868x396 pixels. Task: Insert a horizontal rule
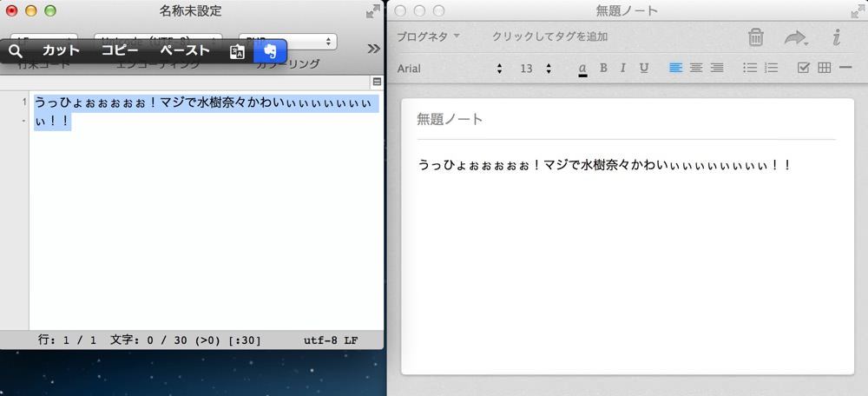[845, 68]
